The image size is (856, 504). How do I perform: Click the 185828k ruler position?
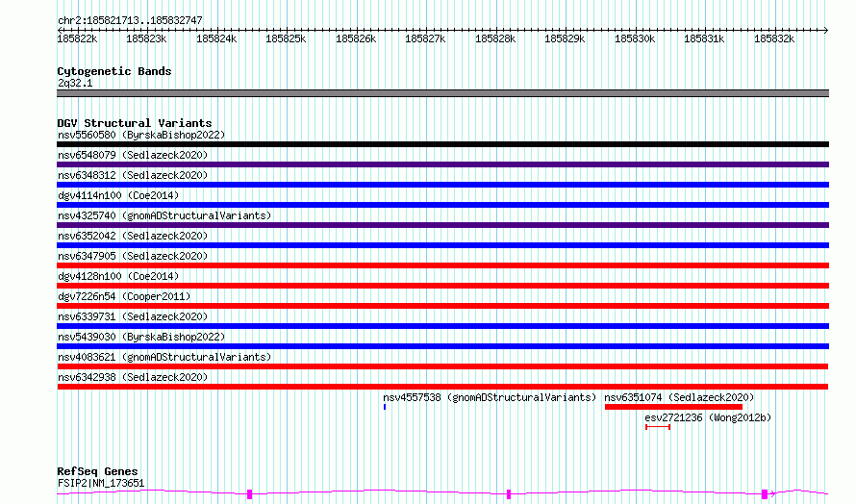coord(495,38)
